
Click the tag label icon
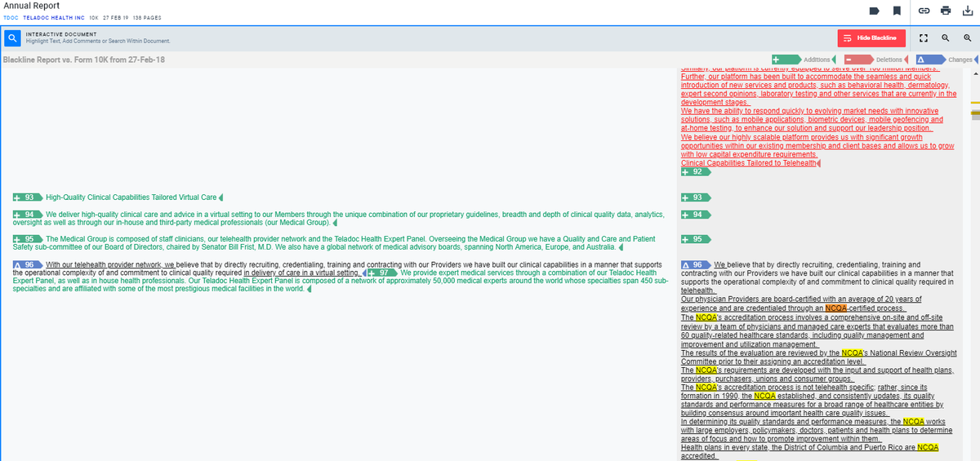pos(874,11)
